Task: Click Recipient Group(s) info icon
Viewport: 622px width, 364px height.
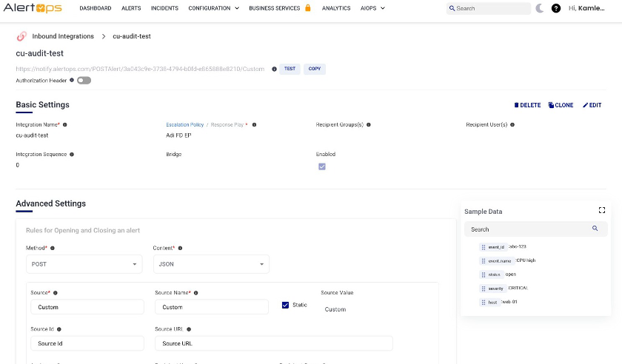Action: (369, 124)
